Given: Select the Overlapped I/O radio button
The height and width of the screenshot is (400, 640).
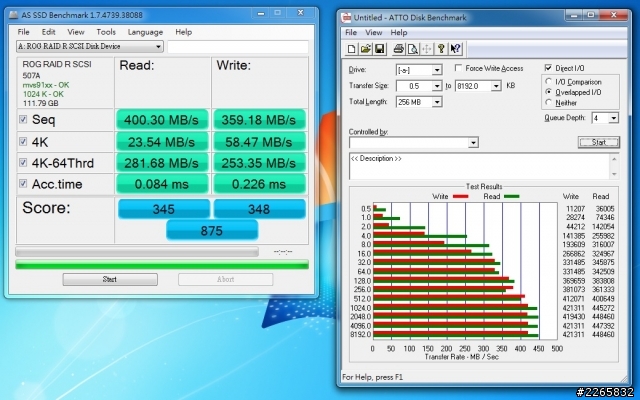Looking at the screenshot, I should click(549, 92).
